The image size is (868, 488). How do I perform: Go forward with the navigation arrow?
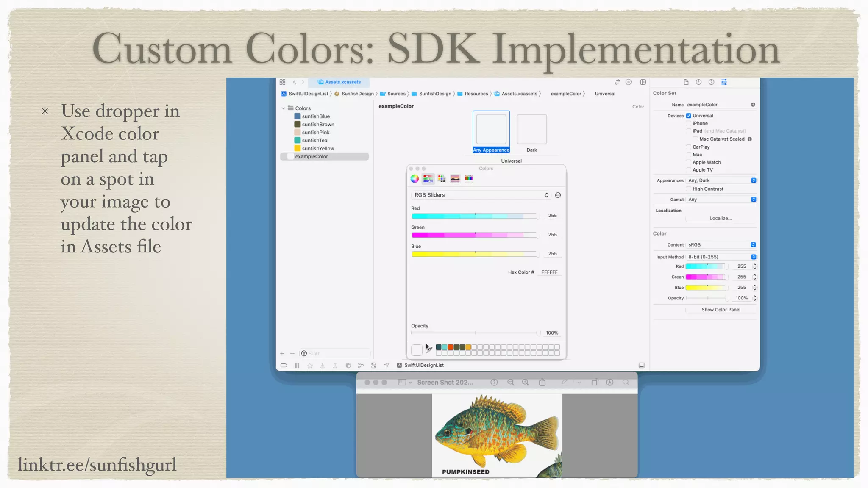[303, 82]
